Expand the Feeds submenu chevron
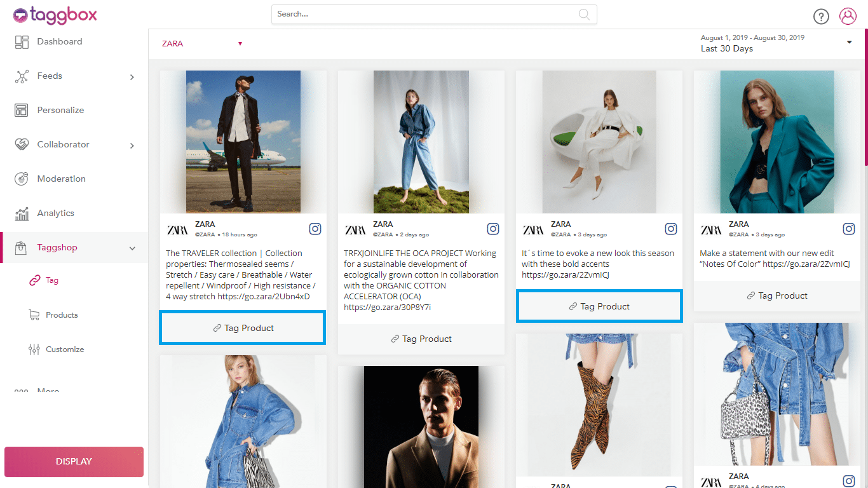 pos(132,77)
